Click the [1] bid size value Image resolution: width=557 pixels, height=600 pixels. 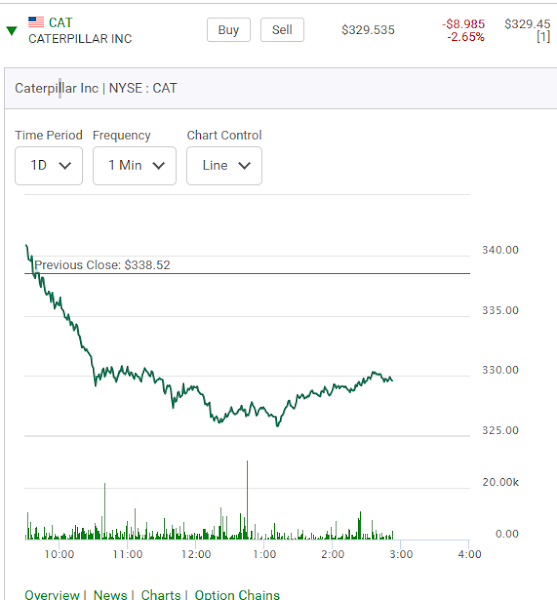point(543,37)
